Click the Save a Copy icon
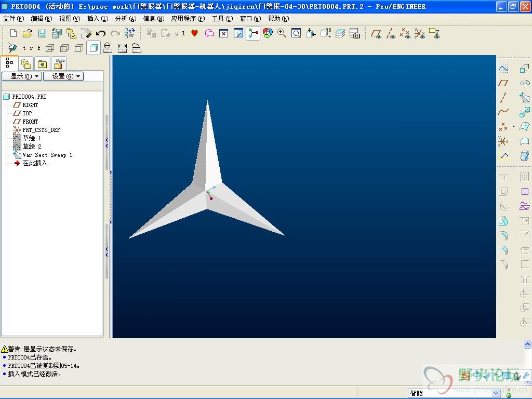This screenshot has width=532, height=399. [x=57, y=33]
